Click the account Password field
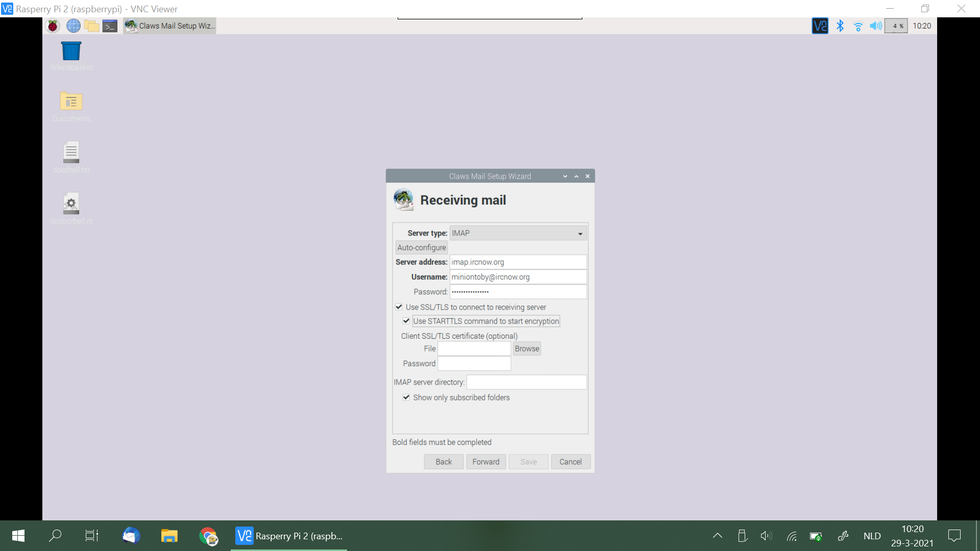The width and height of the screenshot is (980, 551). 518,292
